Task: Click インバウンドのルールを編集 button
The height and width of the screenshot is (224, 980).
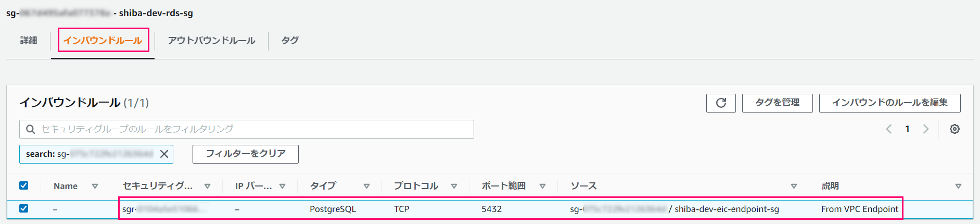Action: point(889,103)
